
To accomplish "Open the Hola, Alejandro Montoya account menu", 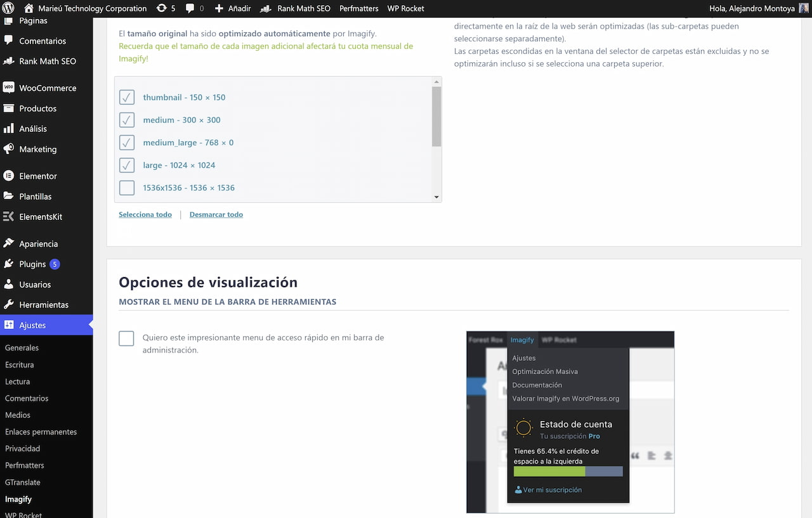I will coord(759,8).
